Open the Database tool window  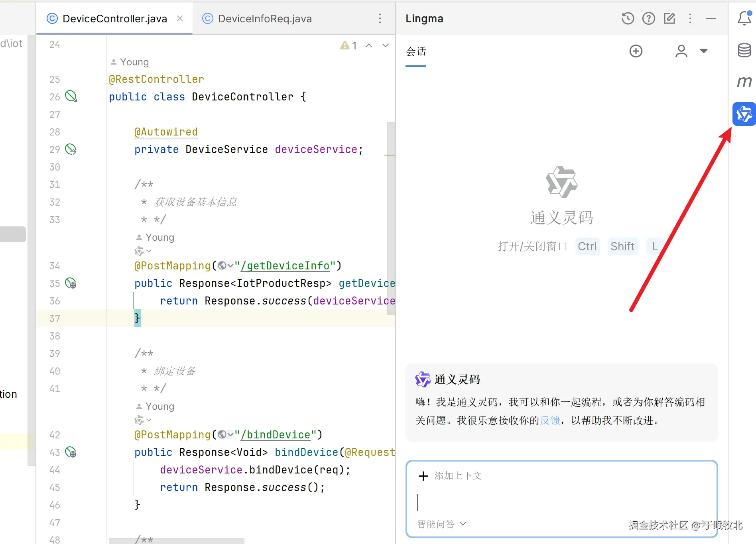(x=744, y=50)
